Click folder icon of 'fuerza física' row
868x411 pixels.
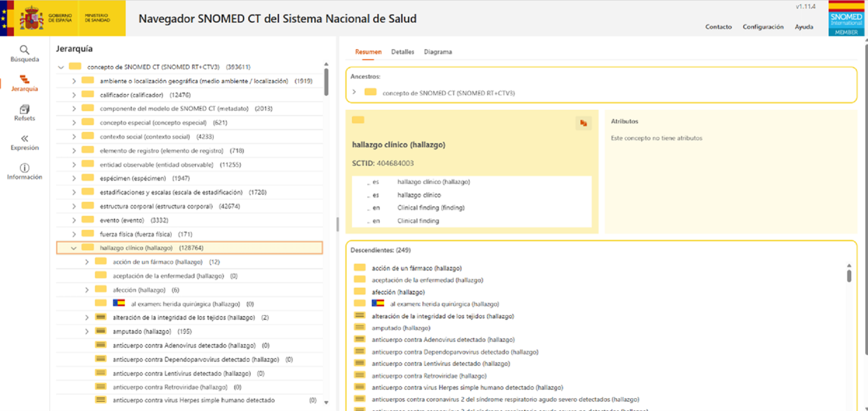click(88, 234)
